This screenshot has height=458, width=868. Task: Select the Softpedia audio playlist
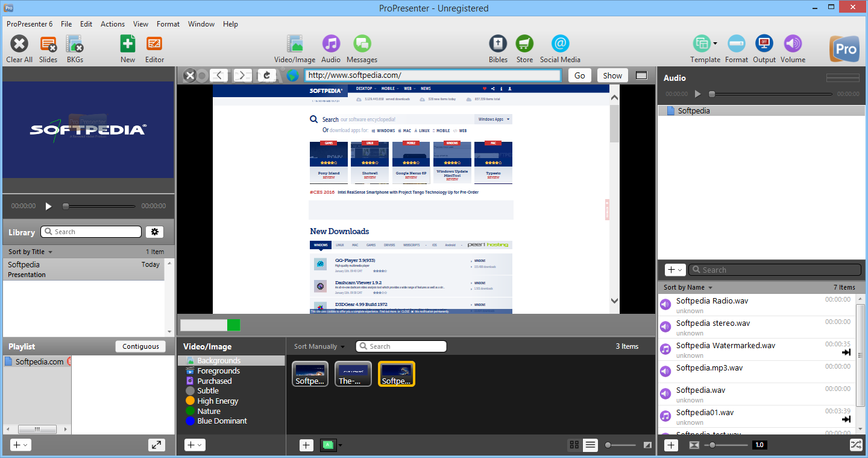(x=761, y=111)
